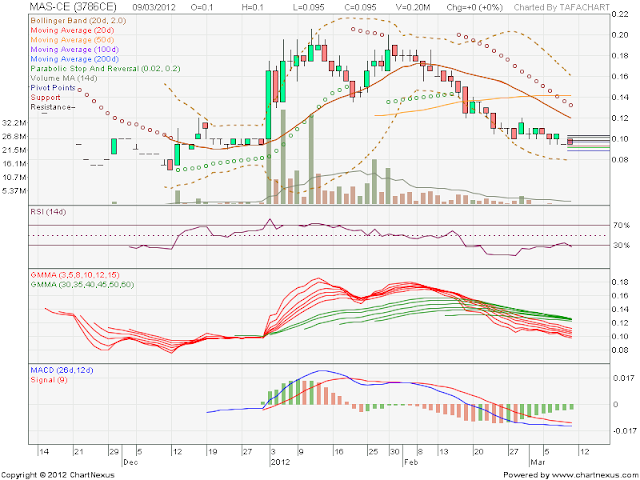The height and width of the screenshot is (480, 640).
Task: Click the Feb month label on time axis
Action: 411,462
